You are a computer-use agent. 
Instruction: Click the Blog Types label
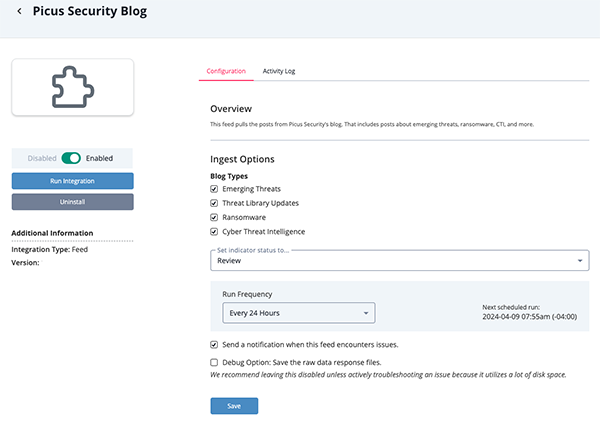click(x=229, y=176)
